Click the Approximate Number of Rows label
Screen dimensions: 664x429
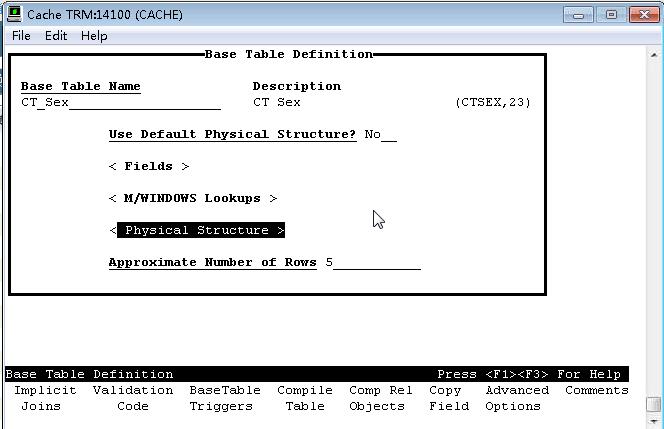(x=213, y=263)
